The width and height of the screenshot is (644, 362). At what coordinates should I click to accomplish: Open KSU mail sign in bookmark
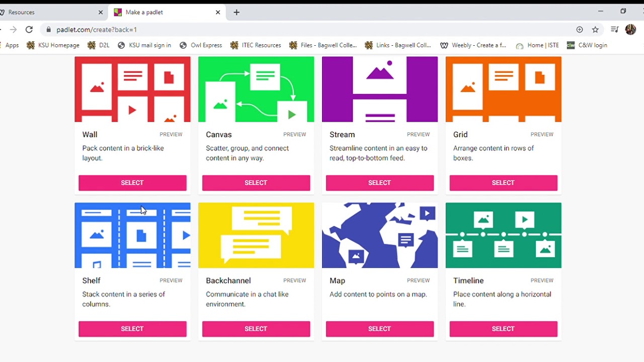coord(144,45)
